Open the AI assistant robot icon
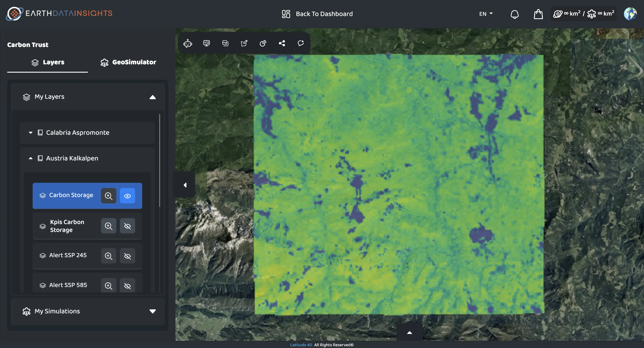The height and width of the screenshot is (348, 644). 188,43
